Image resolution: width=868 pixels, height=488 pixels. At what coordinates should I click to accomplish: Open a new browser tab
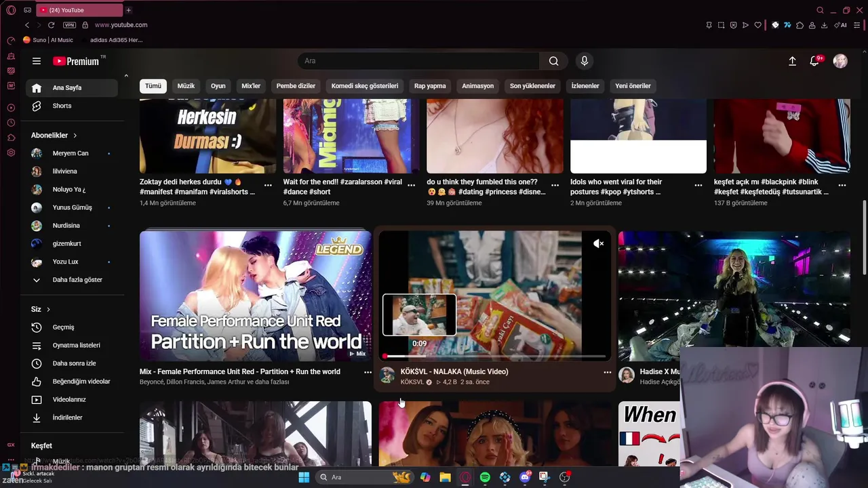coord(128,10)
